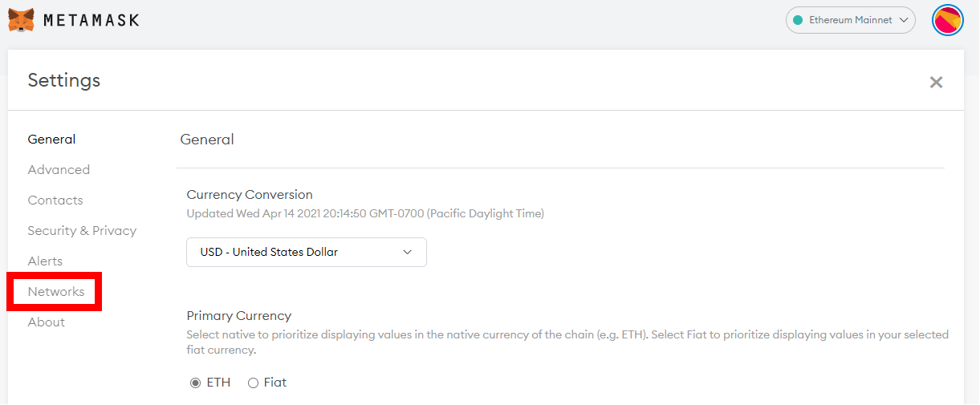The image size is (980, 405).
Task: Go to the Contacts settings section
Action: pyautogui.click(x=55, y=200)
